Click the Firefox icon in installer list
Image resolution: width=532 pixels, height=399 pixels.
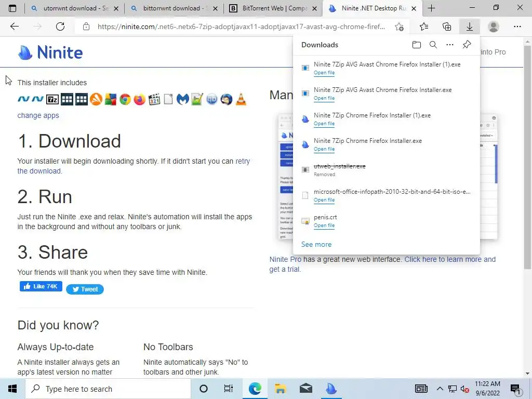(139, 99)
